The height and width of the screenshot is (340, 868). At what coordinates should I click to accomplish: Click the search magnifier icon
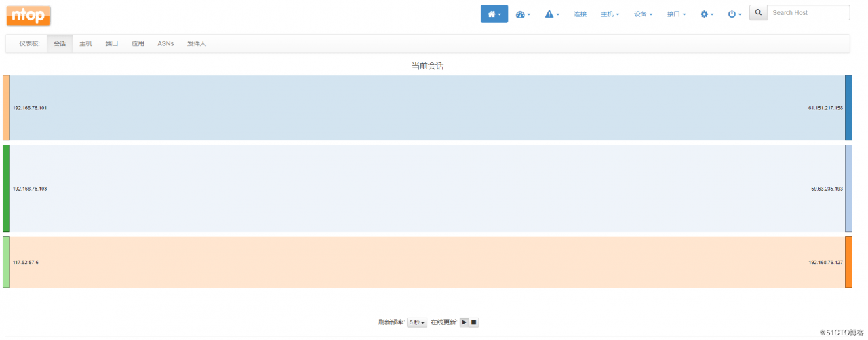[x=758, y=13]
